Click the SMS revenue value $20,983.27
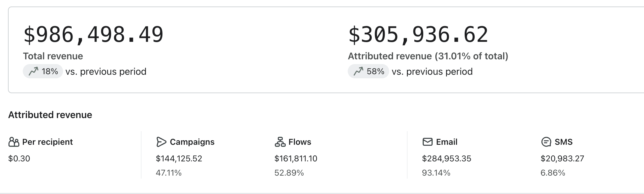 point(562,159)
